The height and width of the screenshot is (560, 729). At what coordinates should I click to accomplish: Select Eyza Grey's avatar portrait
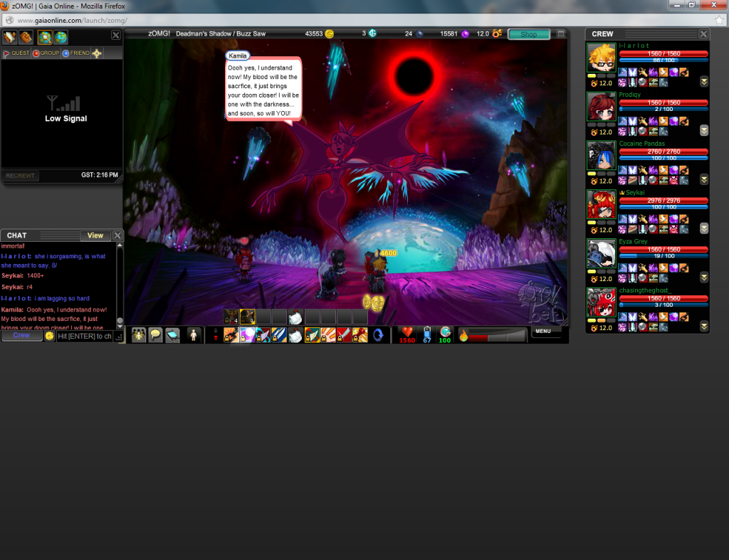[601, 253]
